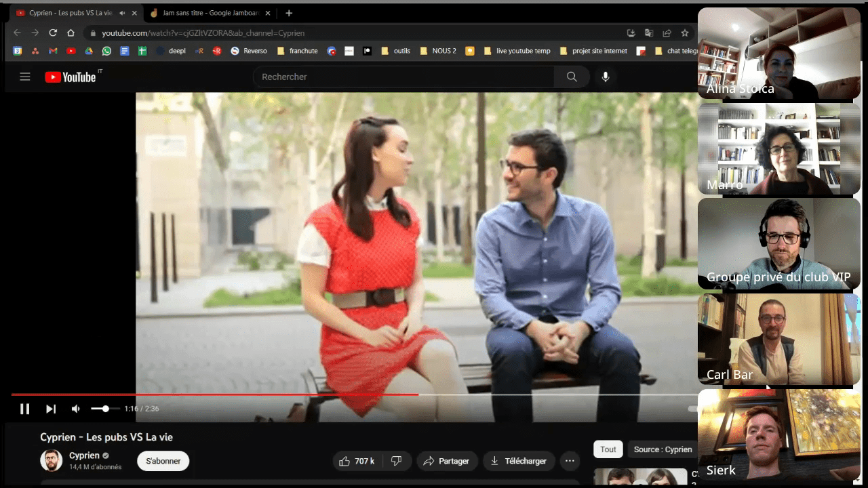Select Sierk's video tile
The image size is (868, 488).
pyautogui.click(x=779, y=435)
